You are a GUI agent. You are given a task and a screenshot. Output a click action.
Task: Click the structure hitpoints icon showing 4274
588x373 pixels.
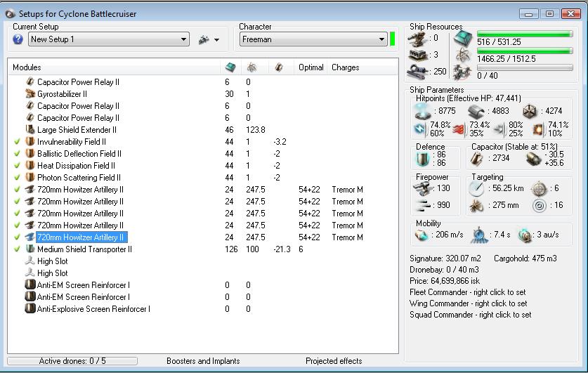529,111
